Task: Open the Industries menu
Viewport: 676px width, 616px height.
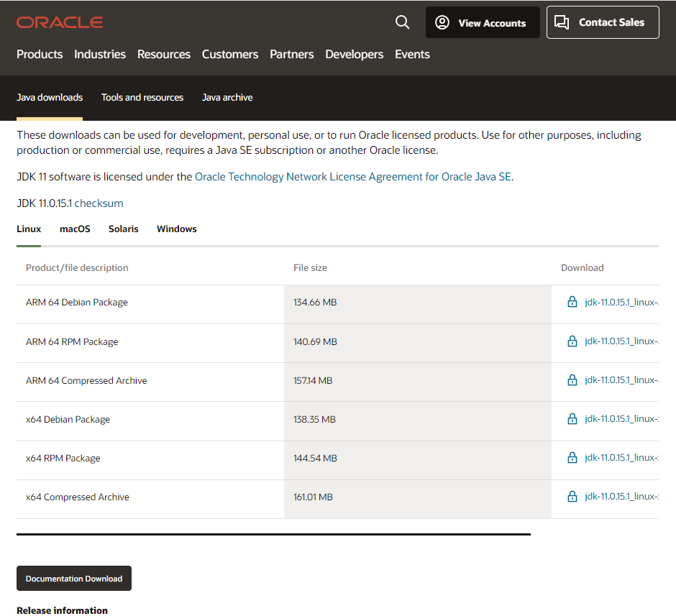Action: [x=99, y=55]
